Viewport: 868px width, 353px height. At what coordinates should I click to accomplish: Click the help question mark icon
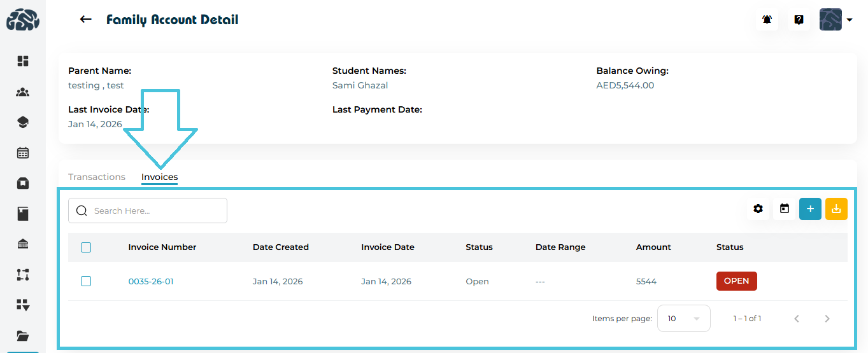[799, 20]
